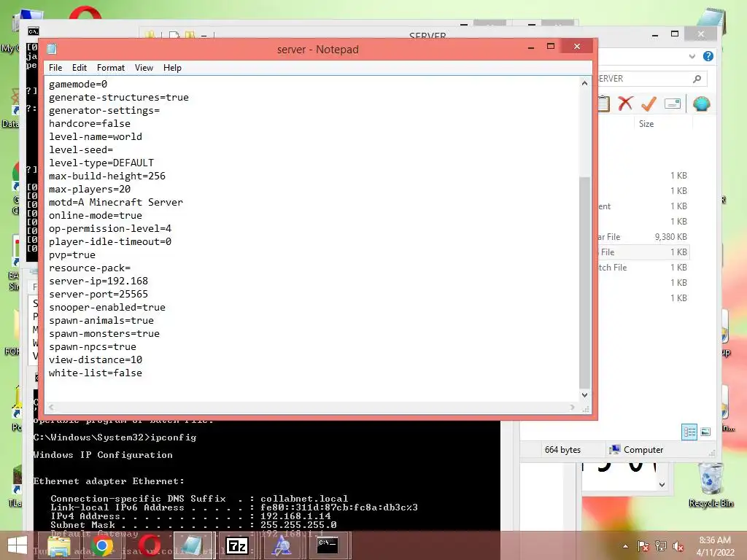Click Notepad horizontal scrollbar left arrow
The image size is (747, 560).
[x=52, y=407]
